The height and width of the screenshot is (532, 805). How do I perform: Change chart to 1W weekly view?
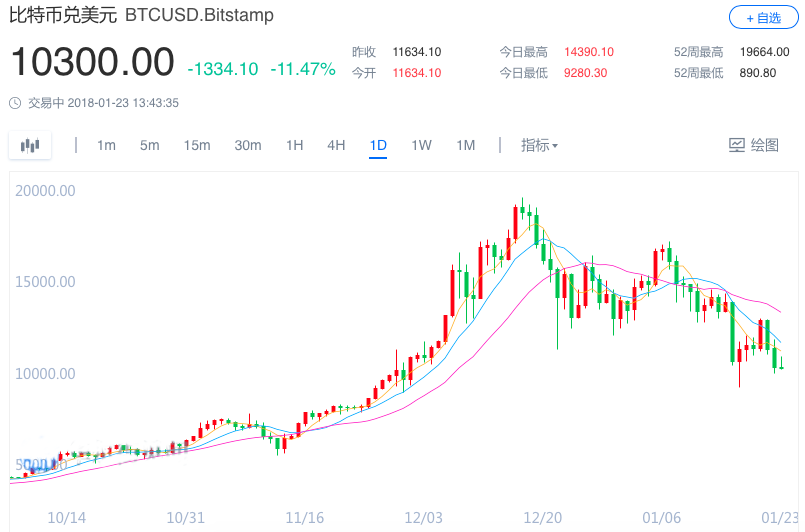[421, 145]
